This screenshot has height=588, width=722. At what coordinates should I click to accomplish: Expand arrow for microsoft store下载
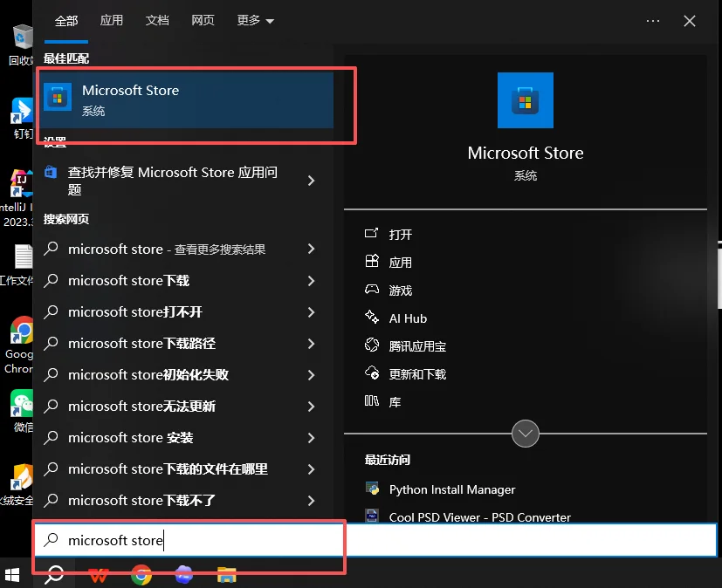(312, 281)
